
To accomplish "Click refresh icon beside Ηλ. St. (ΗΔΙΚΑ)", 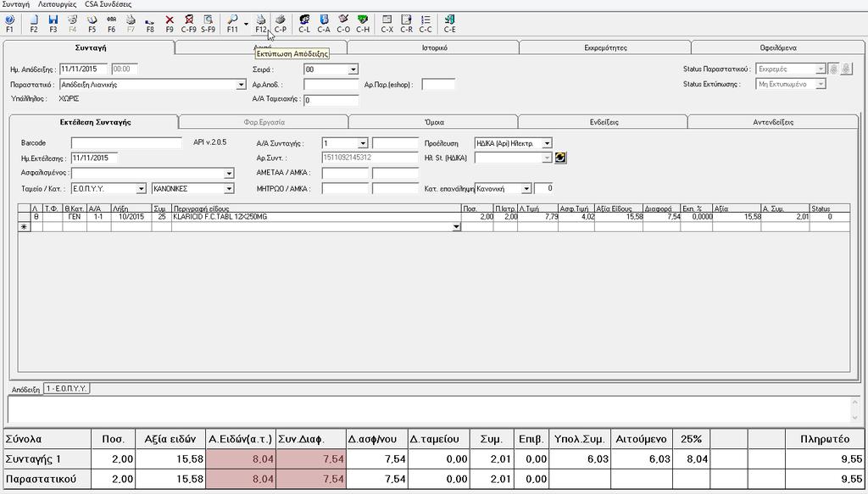I will [560, 158].
